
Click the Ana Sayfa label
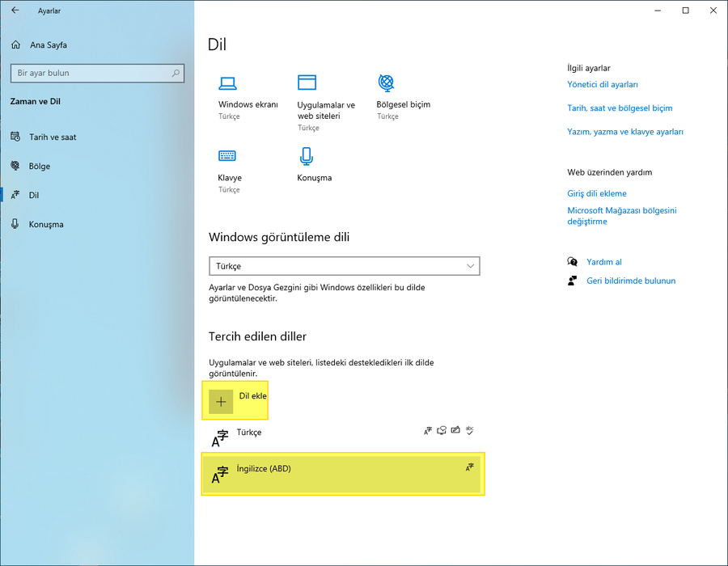49,45
